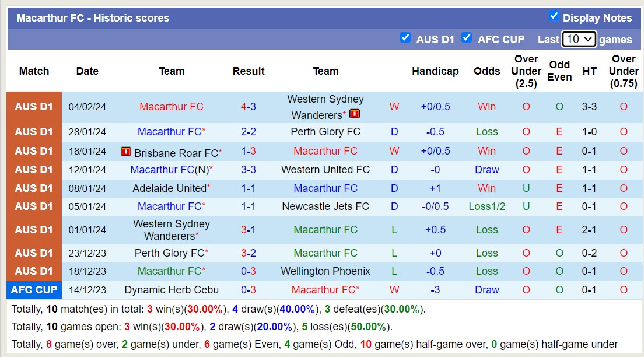Open Adelaide United team page
The height and width of the screenshot is (357, 644).
pyautogui.click(x=170, y=188)
